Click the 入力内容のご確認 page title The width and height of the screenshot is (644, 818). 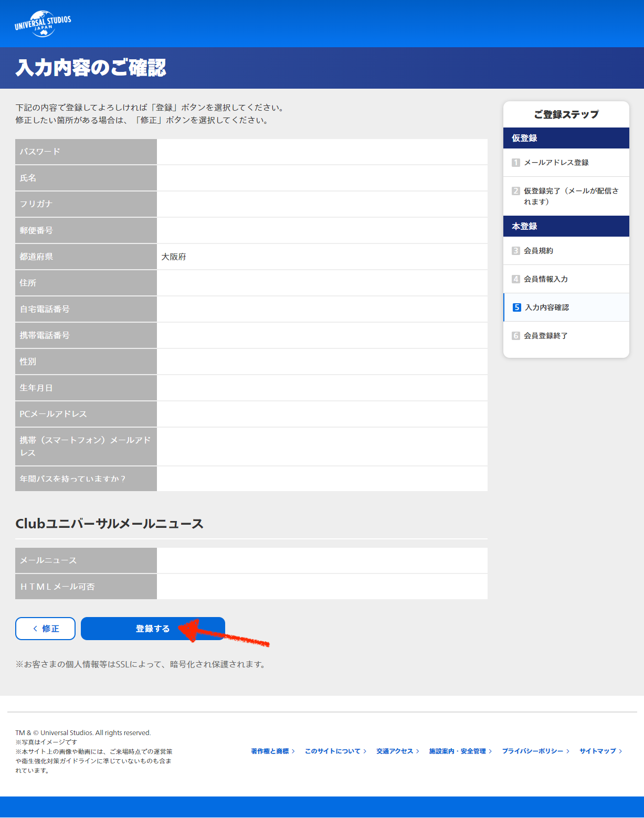click(91, 68)
